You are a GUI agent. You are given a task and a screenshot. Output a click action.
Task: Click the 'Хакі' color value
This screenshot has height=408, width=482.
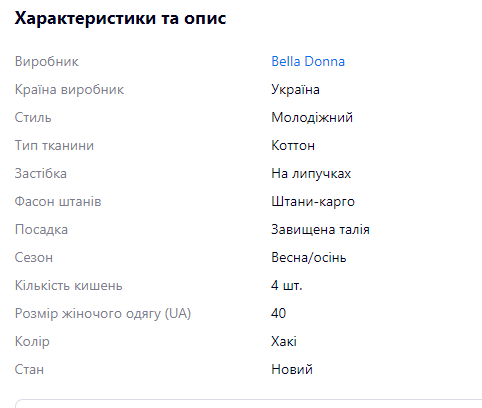tap(284, 342)
